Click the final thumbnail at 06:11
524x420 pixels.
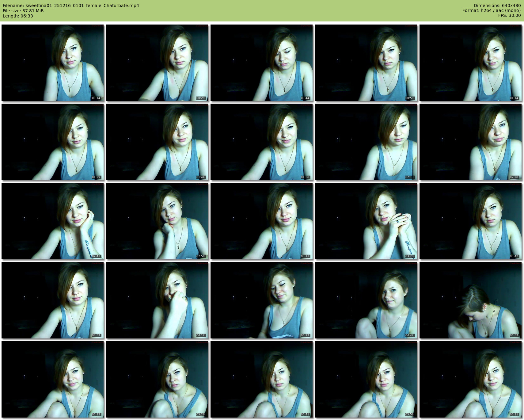(471, 379)
